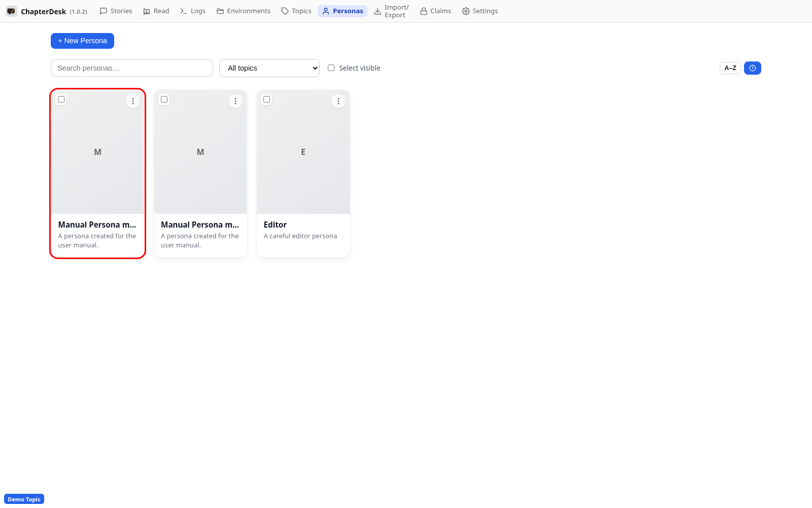Sort personas A–Z
Image resolution: width=812 pixels, height=508 pixels.
click(x=730, y=68)
